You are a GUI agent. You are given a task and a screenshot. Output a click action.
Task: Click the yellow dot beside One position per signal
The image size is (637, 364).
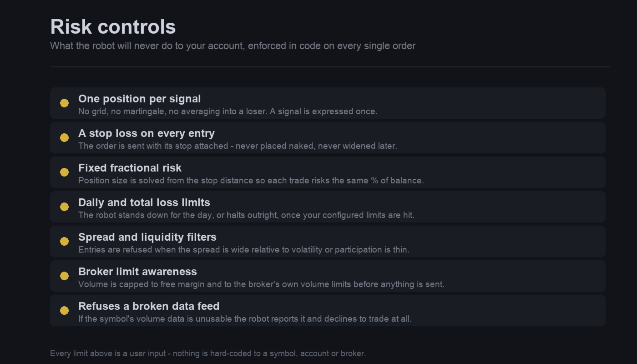(x=64, y=103)
